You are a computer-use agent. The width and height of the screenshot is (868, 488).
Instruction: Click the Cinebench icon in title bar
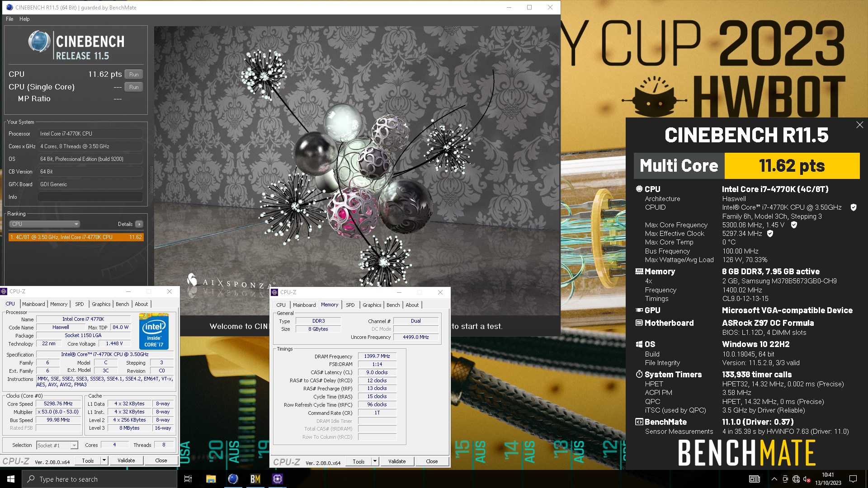coord(9,7)
